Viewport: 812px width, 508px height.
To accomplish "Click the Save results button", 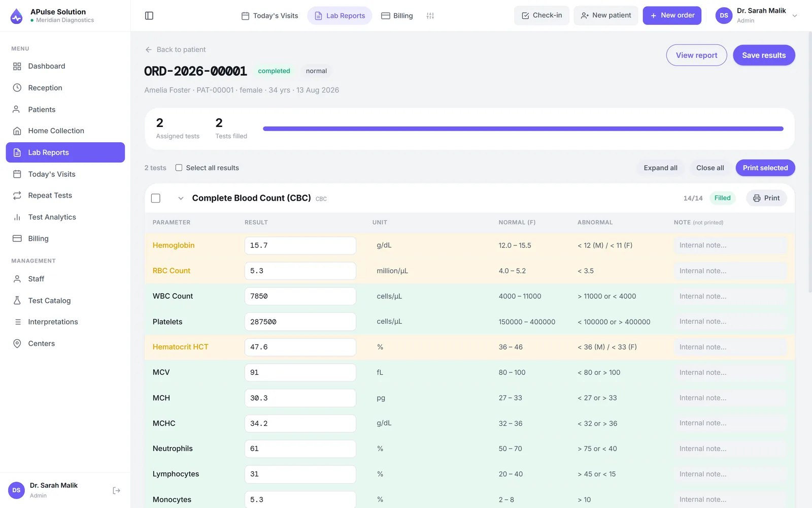I will click(764, 55).
